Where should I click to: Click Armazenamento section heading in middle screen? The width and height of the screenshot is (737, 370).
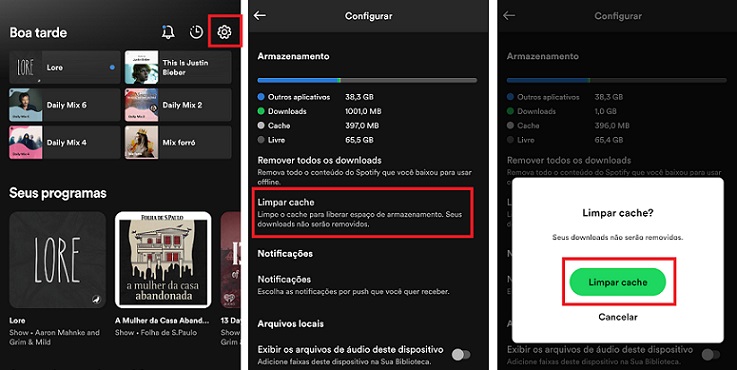(x=293, y=56)
